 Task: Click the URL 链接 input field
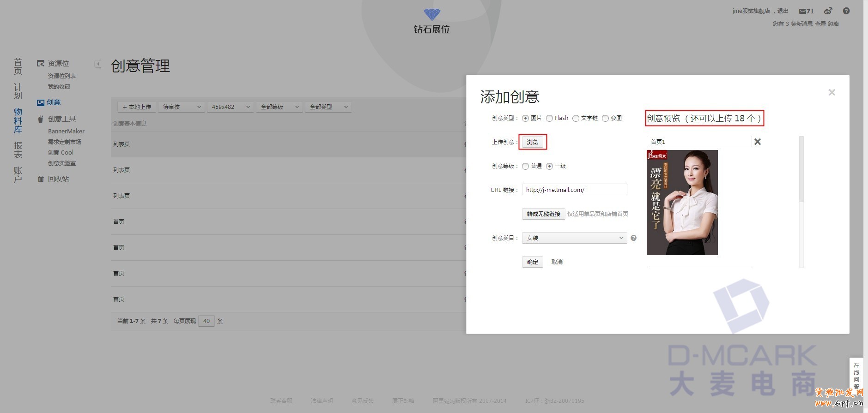574,190
